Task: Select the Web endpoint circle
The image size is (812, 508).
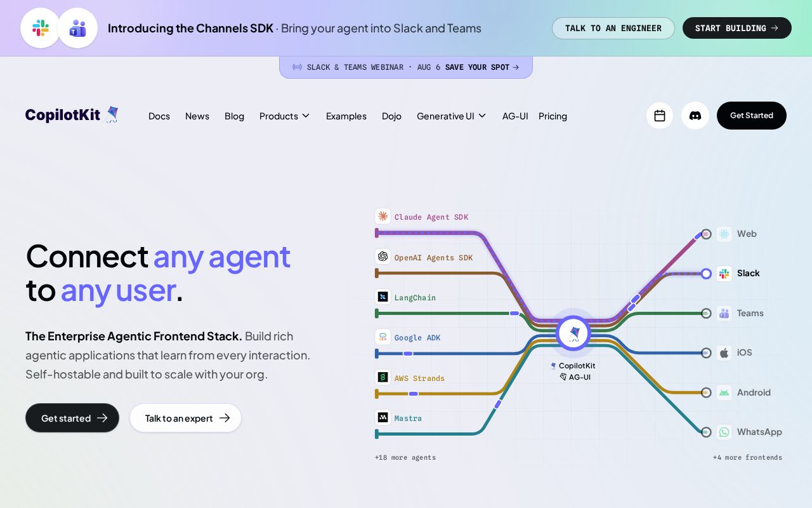Action: pos(706,234)
